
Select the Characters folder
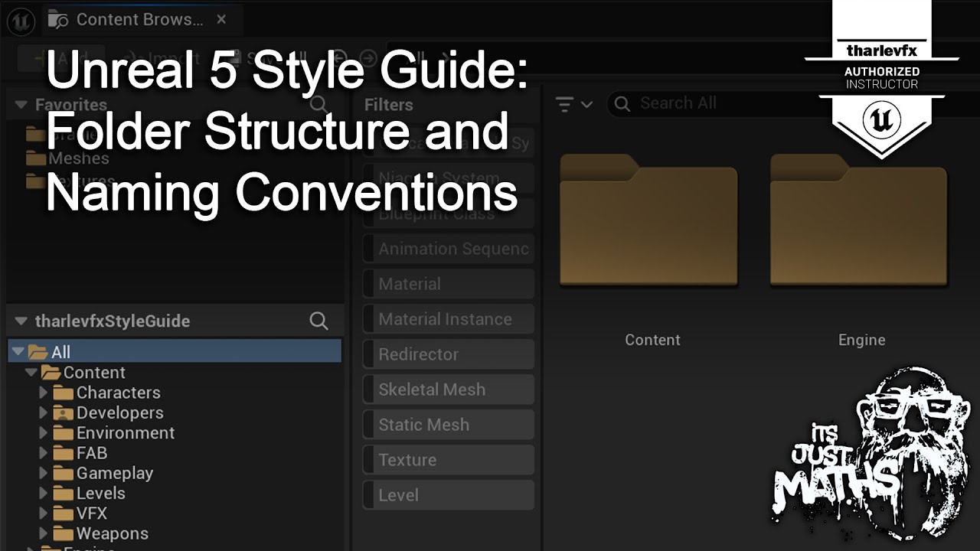tap(107, 393)
